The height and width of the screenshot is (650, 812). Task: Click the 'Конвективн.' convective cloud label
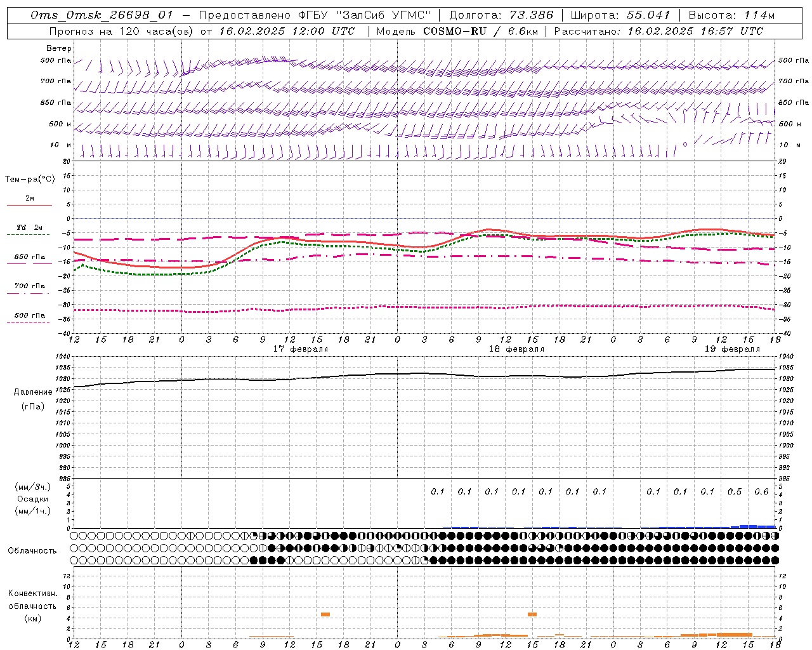(x=32, y=594)
